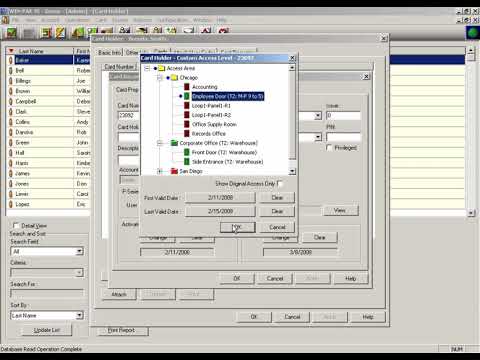Check the Detail View checkbox
Screen dimensions: 480x360
coord(16,225)
